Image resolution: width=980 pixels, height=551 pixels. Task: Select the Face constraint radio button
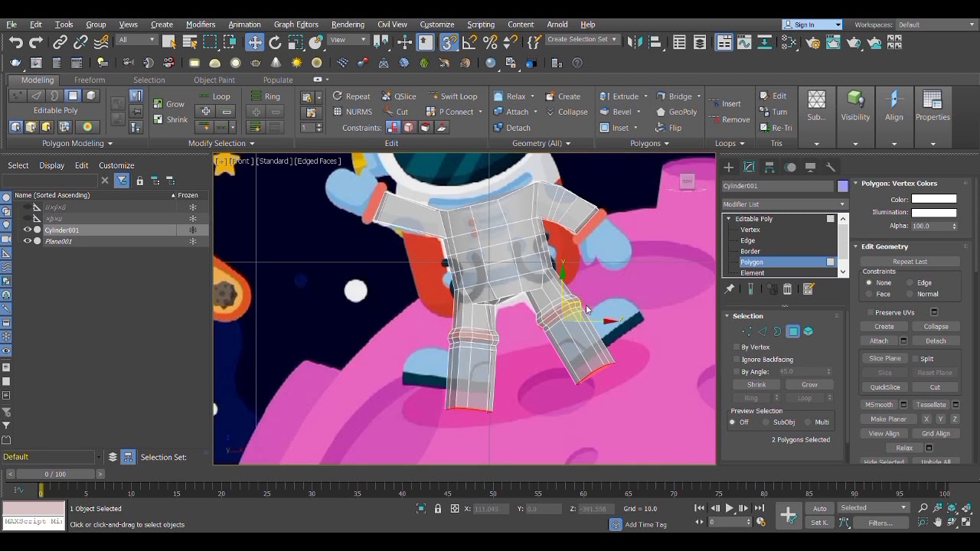868,294
